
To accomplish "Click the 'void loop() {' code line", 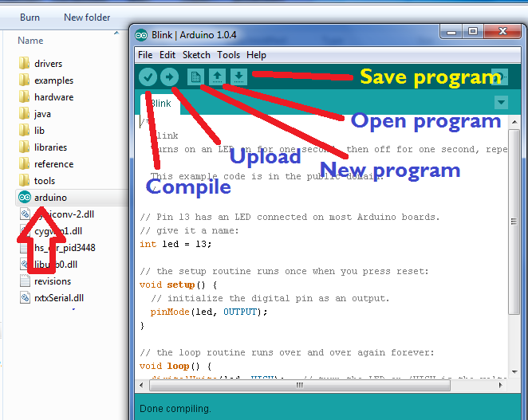I will click(175, 366).
